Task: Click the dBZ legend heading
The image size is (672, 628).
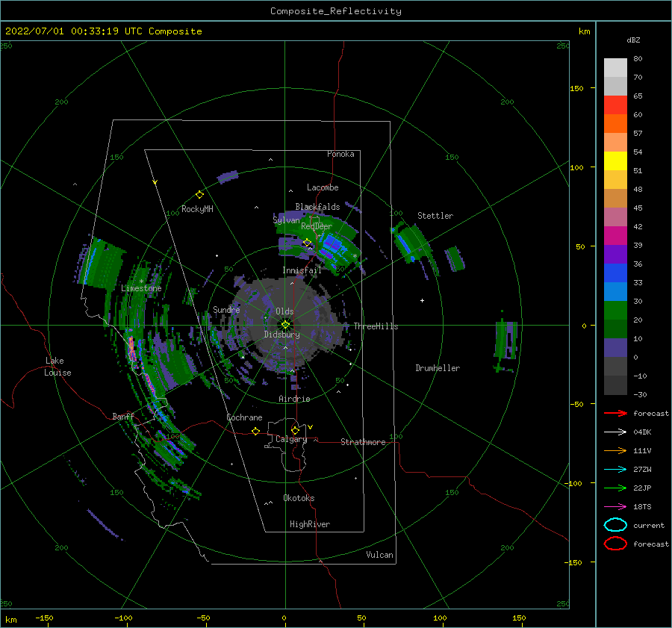Action: tap(633, 40)
